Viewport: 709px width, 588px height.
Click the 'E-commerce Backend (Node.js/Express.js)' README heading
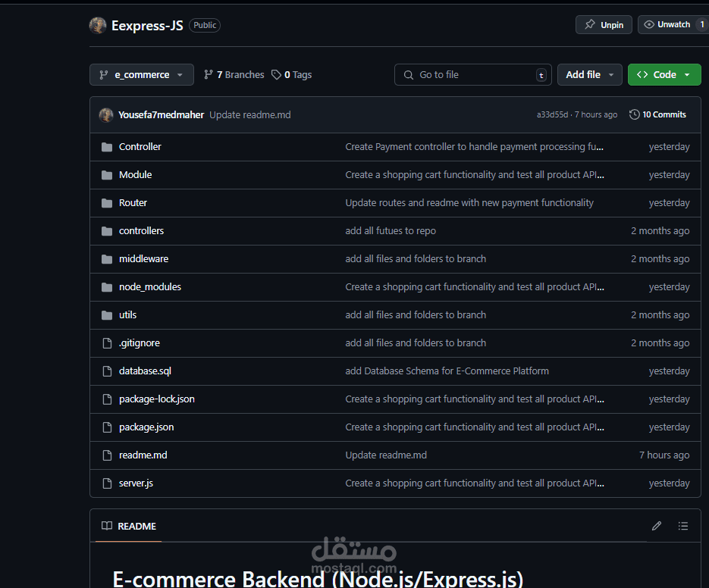click(318, 579)
